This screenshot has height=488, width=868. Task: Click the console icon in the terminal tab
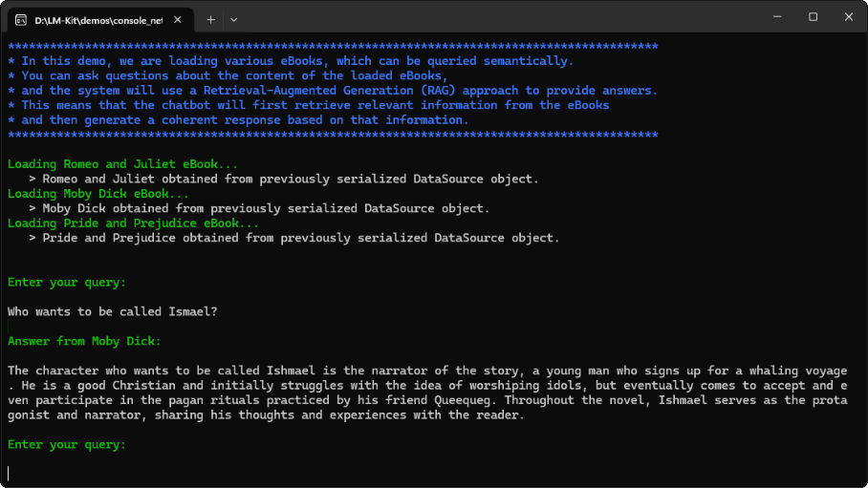(x=21, y=20)
